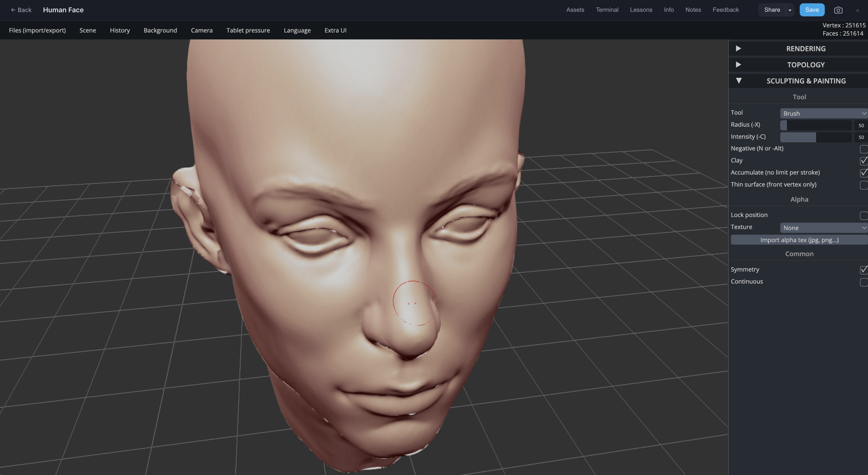Open the Tool dropdown showing Brush
Screen dimensions: 868x475
click(823, 113)
